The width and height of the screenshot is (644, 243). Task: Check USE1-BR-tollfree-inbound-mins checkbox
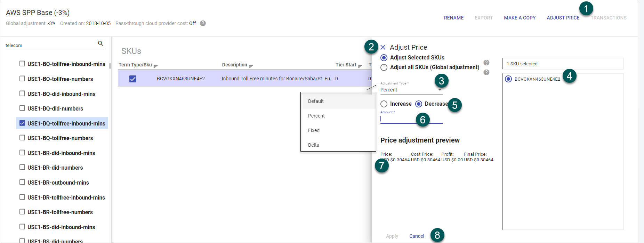[22, 197]
